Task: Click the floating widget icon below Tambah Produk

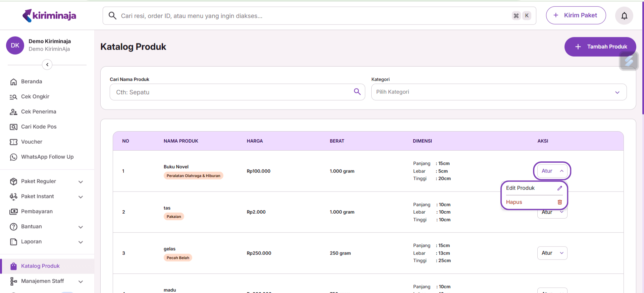Action: (628, 61)
